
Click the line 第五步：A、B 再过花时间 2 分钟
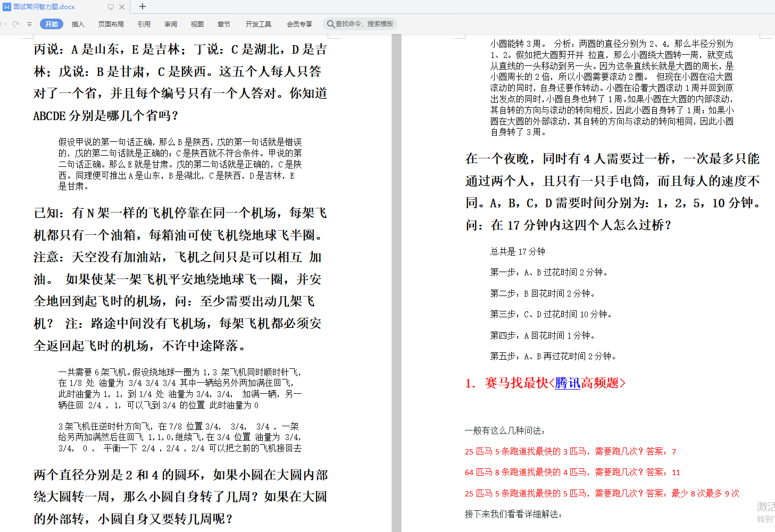pos(553,356)
